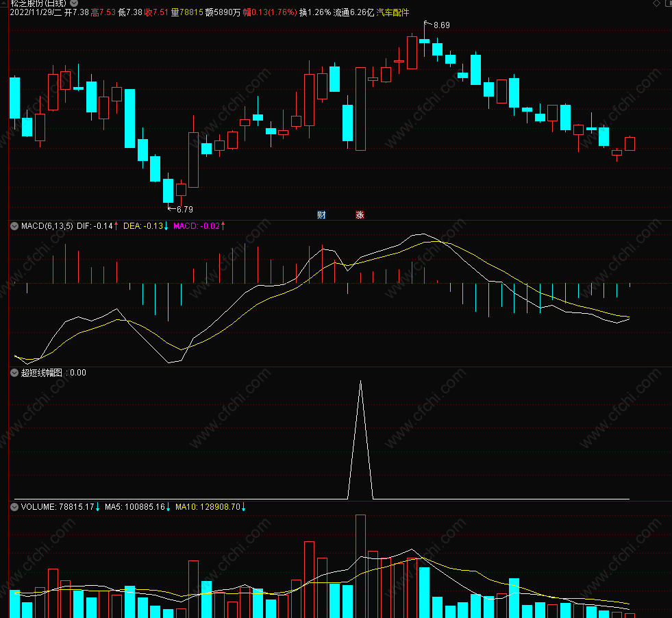672x618 pixels.
Task: Select the 超短线幅图 : 0.00 label
Action: click(x=53, y=373)
